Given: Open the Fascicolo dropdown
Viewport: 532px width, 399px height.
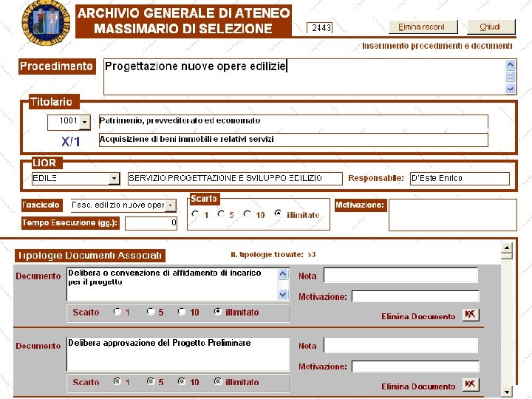Looking at the screenshot, I should tap(171, 205).
